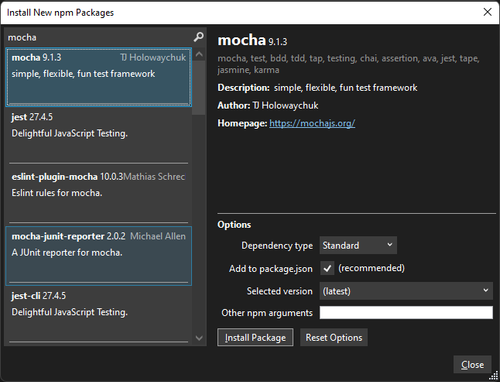The height and width of the screenshot is (382, 500).
Task: Click the mocha 9.1.3 details heading
Action: 252,40
